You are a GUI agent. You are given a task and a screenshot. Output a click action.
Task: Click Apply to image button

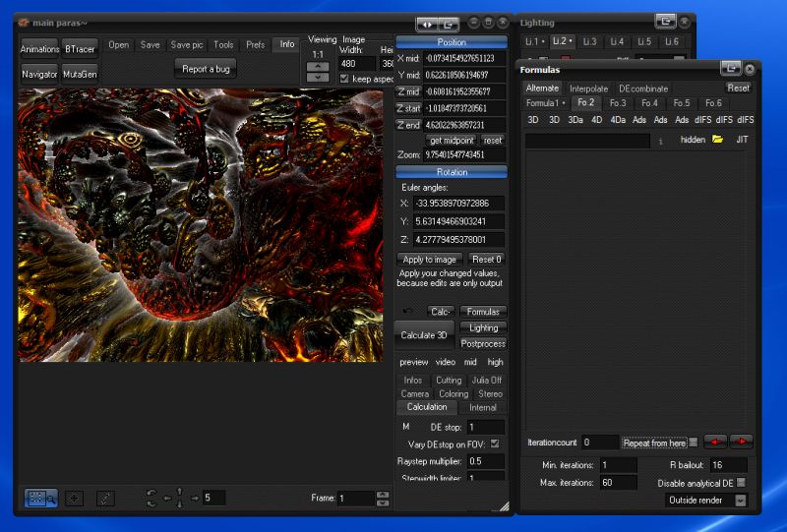point(429,260)
